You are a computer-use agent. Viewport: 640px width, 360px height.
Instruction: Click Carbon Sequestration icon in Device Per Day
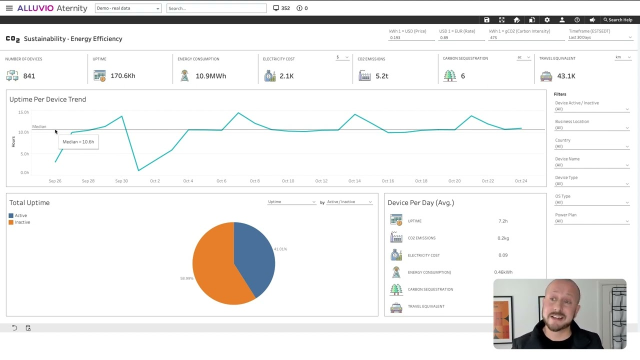tap(396, 289)
